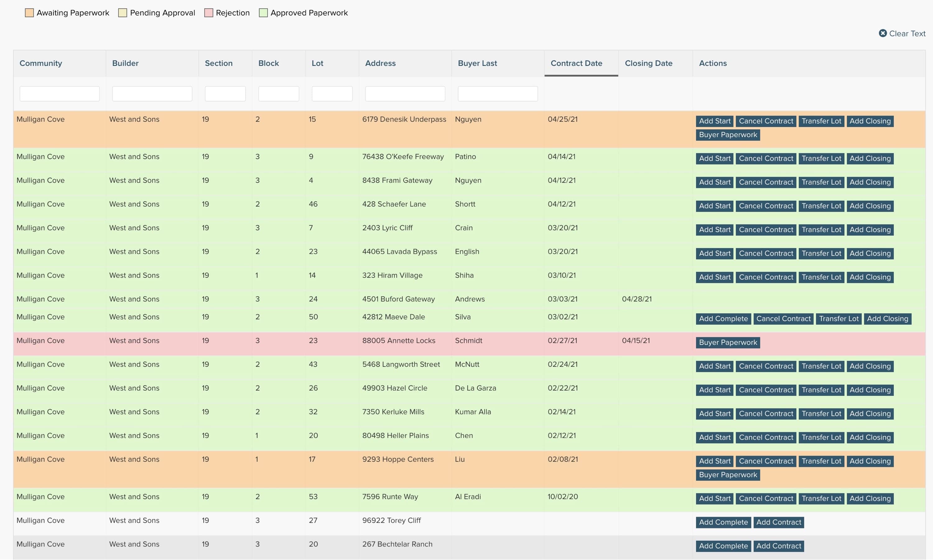This screenshot has height=560, width=933.
Task: Click the Clear Text X icon
Action: point(882,33)
